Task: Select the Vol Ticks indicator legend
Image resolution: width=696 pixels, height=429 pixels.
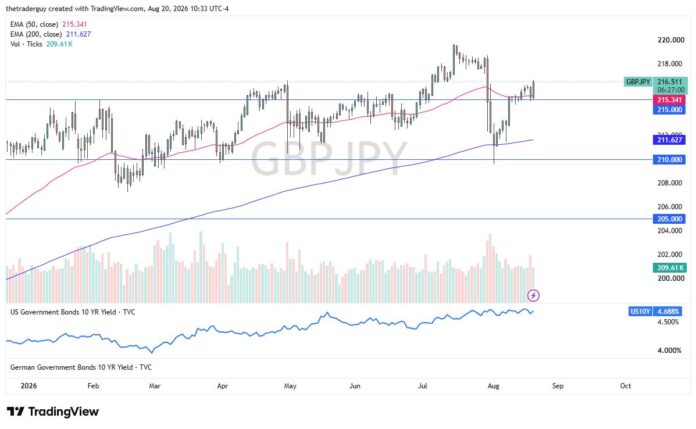Action: point(41,44)
